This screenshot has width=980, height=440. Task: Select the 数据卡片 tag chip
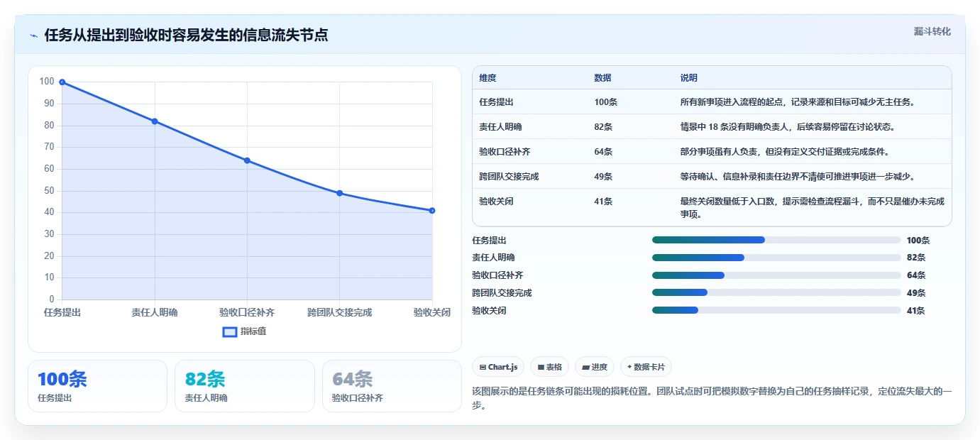646,367
